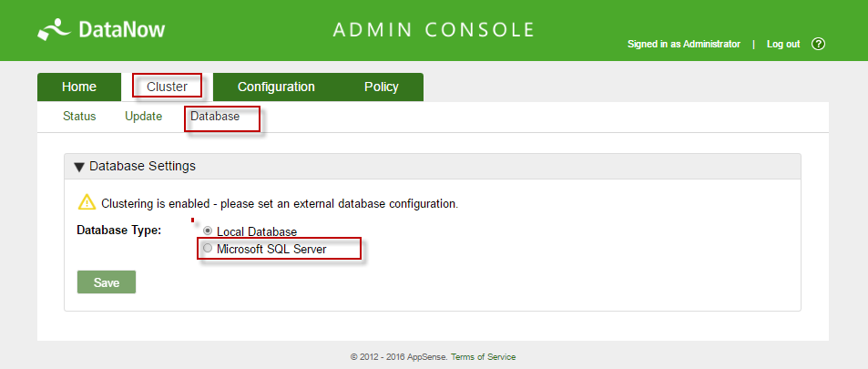Click the DataNow logo
Viewport: 868px width, 369px height.
click(101, 30)
